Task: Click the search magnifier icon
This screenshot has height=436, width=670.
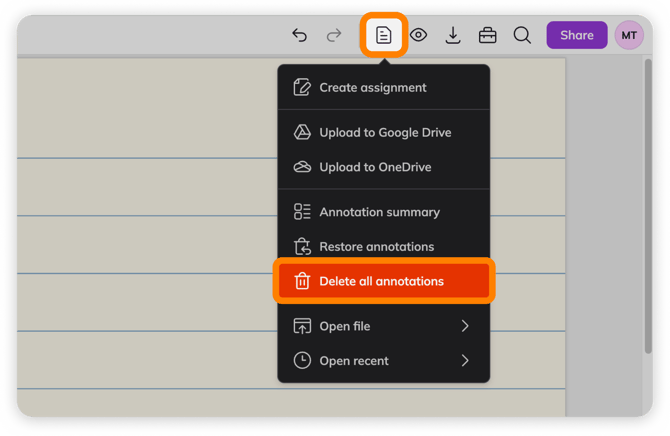Action: click(x=522, y=35)
